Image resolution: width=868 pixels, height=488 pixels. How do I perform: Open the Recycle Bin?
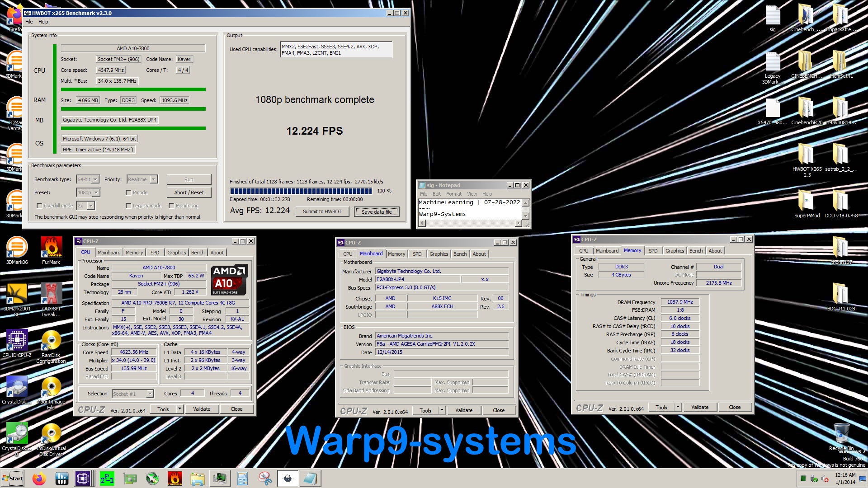pyautogui.click(x=841, y=436)
